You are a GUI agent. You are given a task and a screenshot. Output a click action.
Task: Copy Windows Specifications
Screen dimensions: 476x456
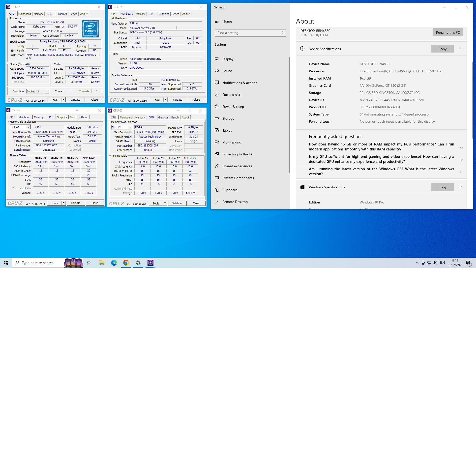(442, 187)
